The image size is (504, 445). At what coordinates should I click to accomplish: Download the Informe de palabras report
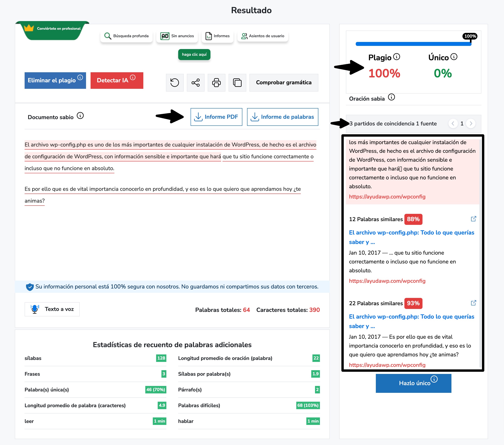[283, 117]
